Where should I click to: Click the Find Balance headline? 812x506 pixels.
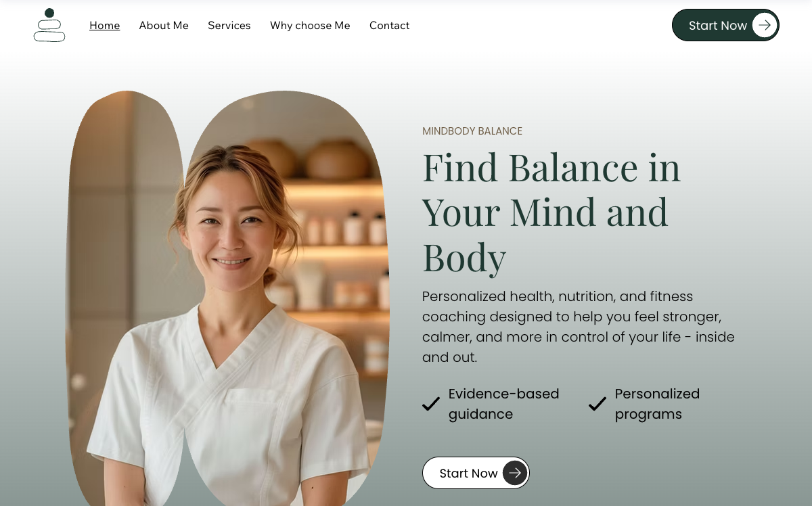(551, 212)
